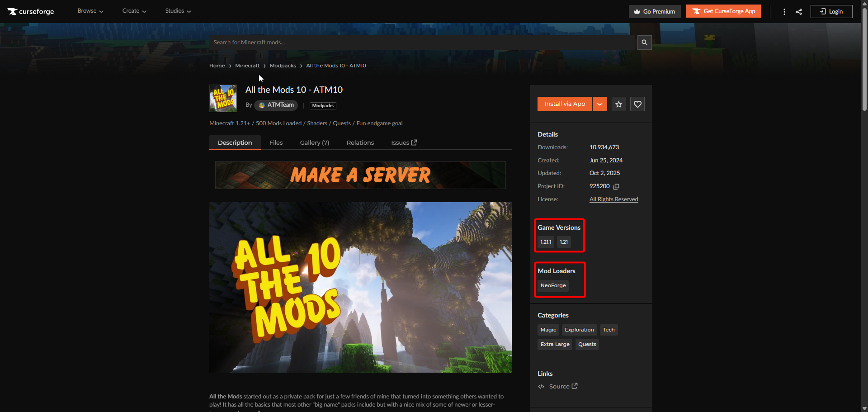Click the CurseForge logo
Image resolution: width=868 pixels, height=412 pixels.
[x=31, y=11]
